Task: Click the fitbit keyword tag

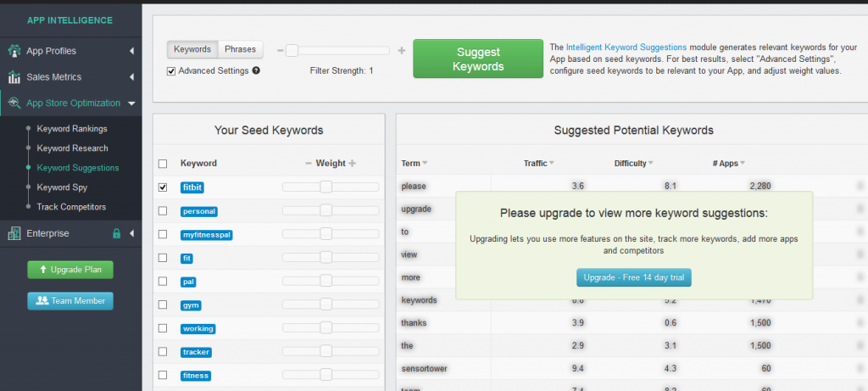Action: pyautogui.click(x=192, y=187)
